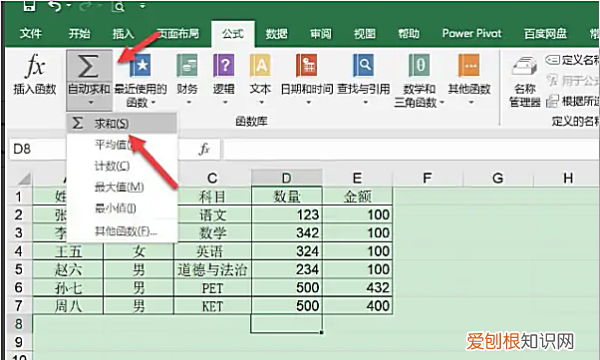Switch to the Home (开始) tab

pyautogui.click(x=80, y=34)
